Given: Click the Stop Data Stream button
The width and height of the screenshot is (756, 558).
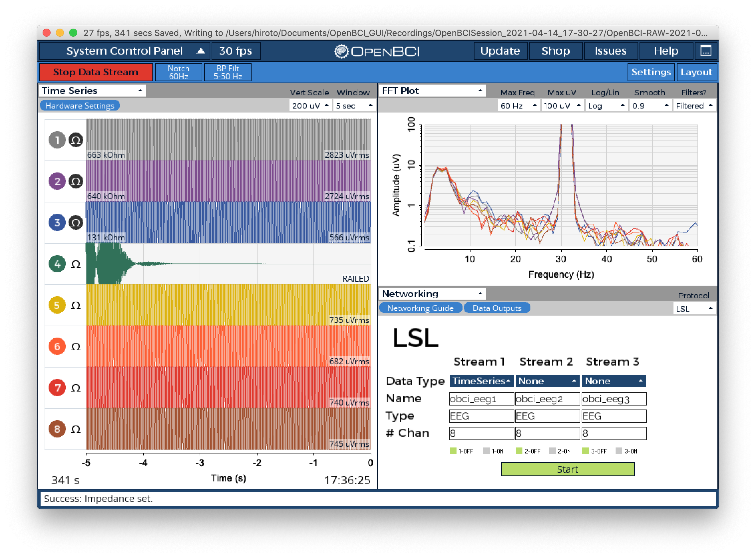Looking at the screenshot, I should 96,72.
